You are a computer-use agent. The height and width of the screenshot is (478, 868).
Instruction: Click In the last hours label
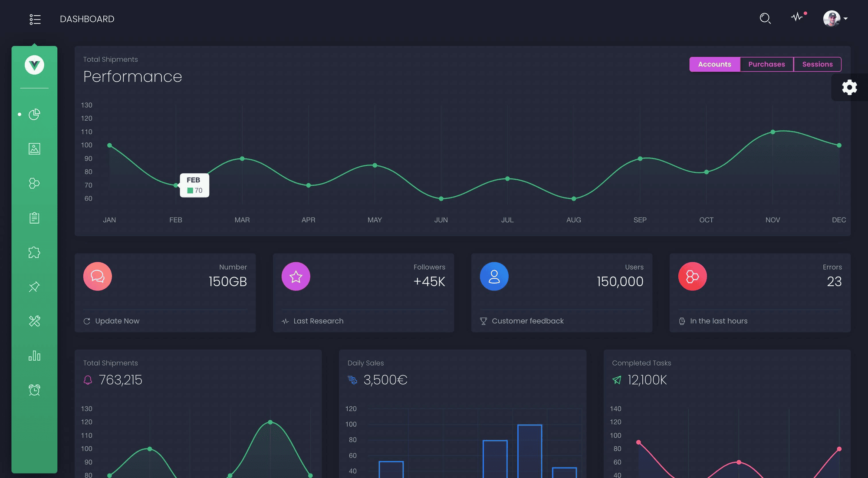click(719, 321)
